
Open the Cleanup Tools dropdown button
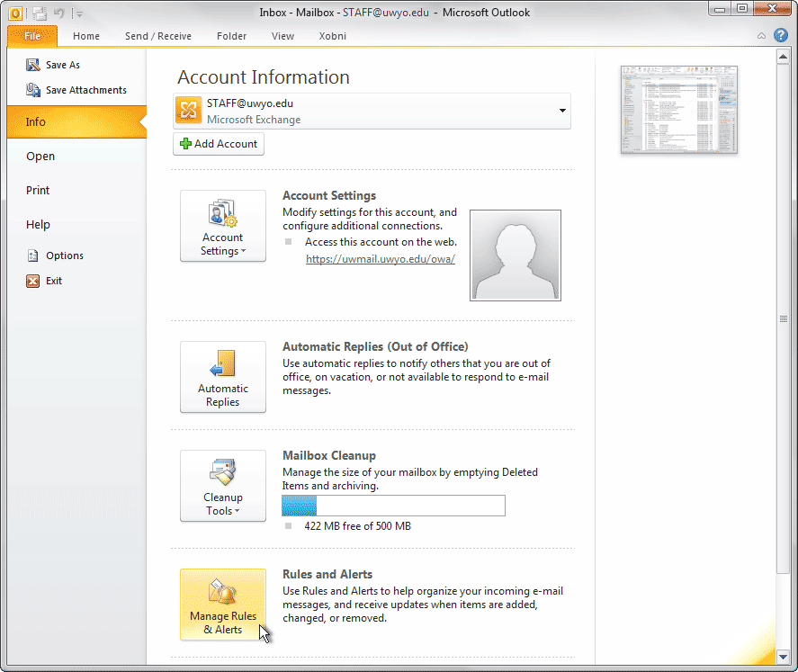(x=223, y=486)
